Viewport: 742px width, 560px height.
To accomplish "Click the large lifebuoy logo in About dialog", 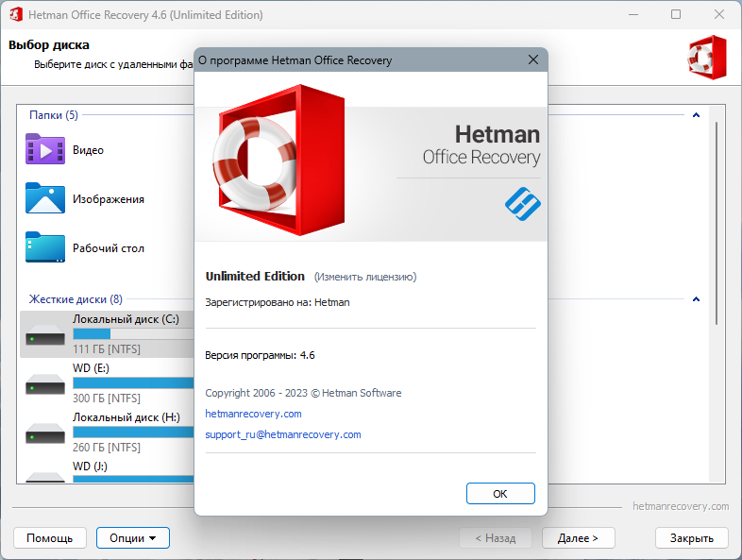I will [278, 160].
